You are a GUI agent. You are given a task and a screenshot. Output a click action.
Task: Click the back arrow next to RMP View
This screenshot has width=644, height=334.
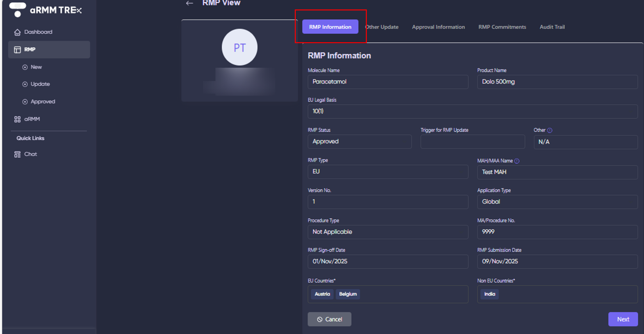tap(189, 3)
